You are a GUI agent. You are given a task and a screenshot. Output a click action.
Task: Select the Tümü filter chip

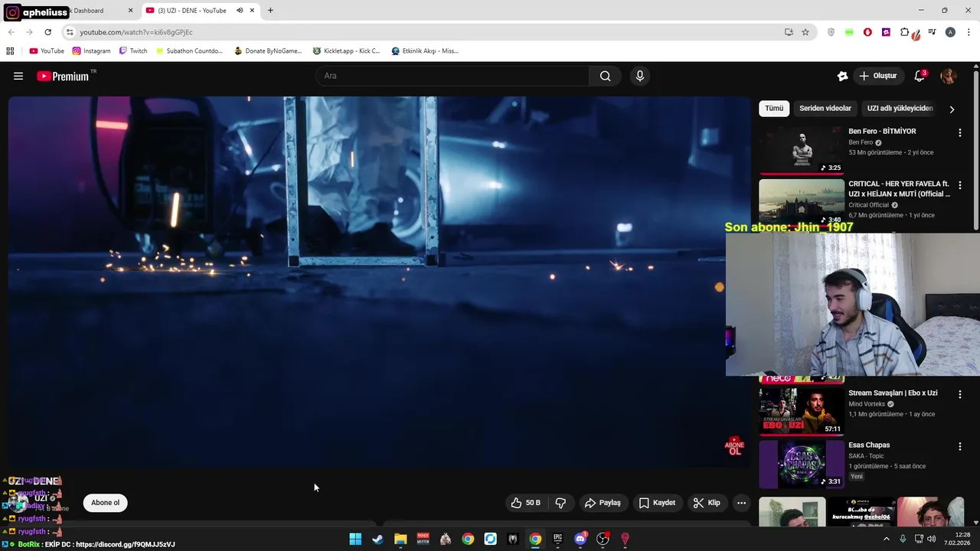774,109
